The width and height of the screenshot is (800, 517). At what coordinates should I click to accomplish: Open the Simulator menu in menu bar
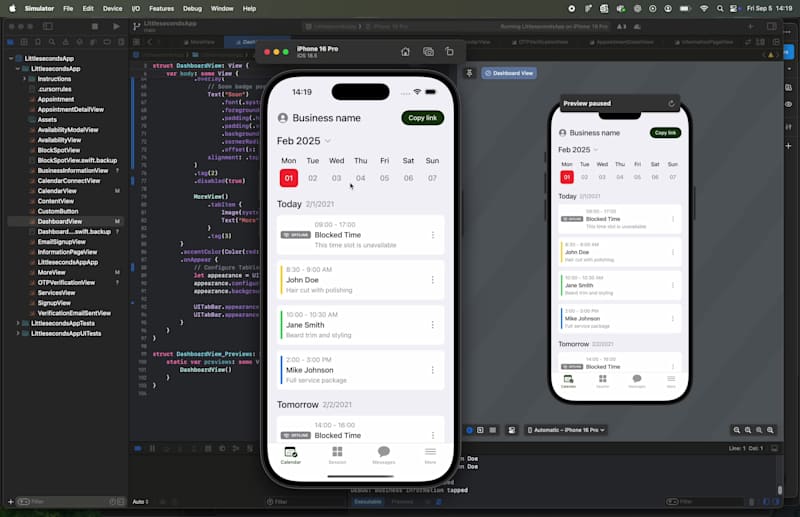point(39,8)
